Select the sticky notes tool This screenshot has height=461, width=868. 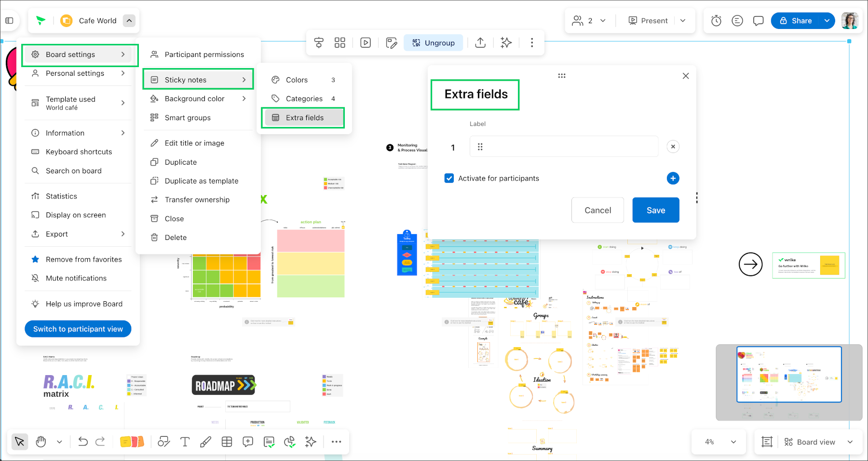(132, 442)
